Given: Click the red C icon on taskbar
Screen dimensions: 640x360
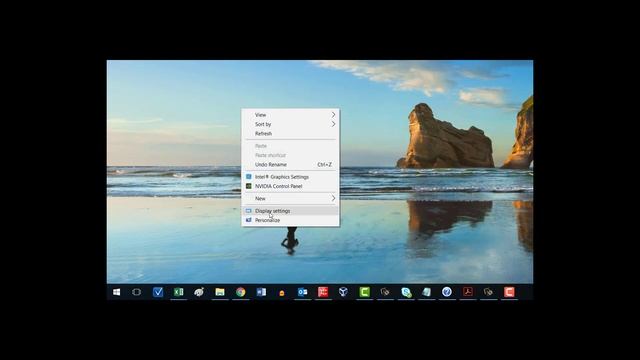Looking at the screenshot, I should pyautogui.click(x=509, y=292).
